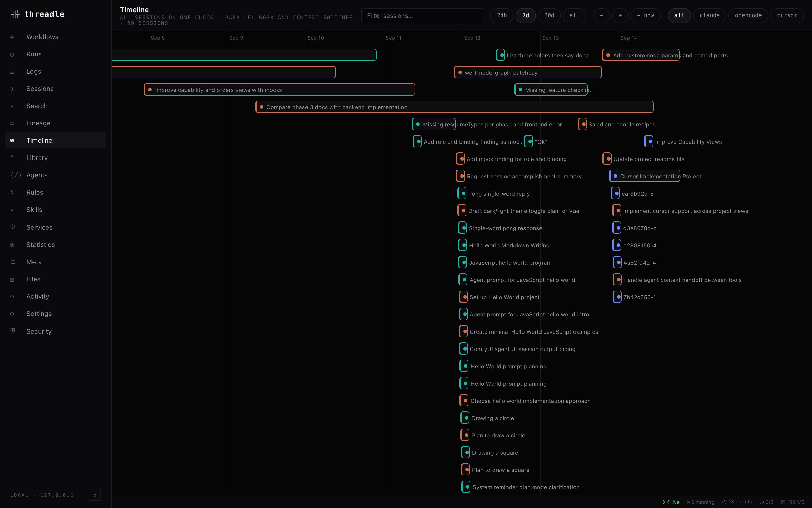Click the 0 running status entry

point(701,502)
